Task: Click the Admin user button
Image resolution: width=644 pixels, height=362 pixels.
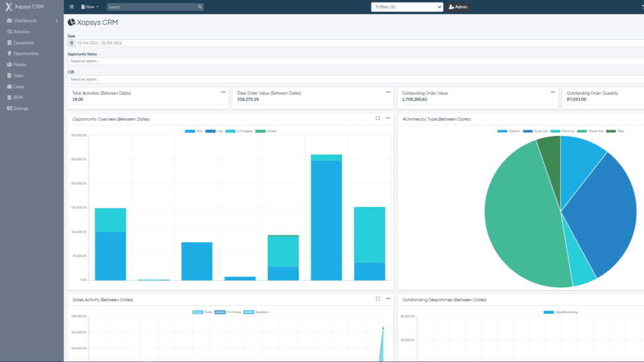Action: (458, 7)
